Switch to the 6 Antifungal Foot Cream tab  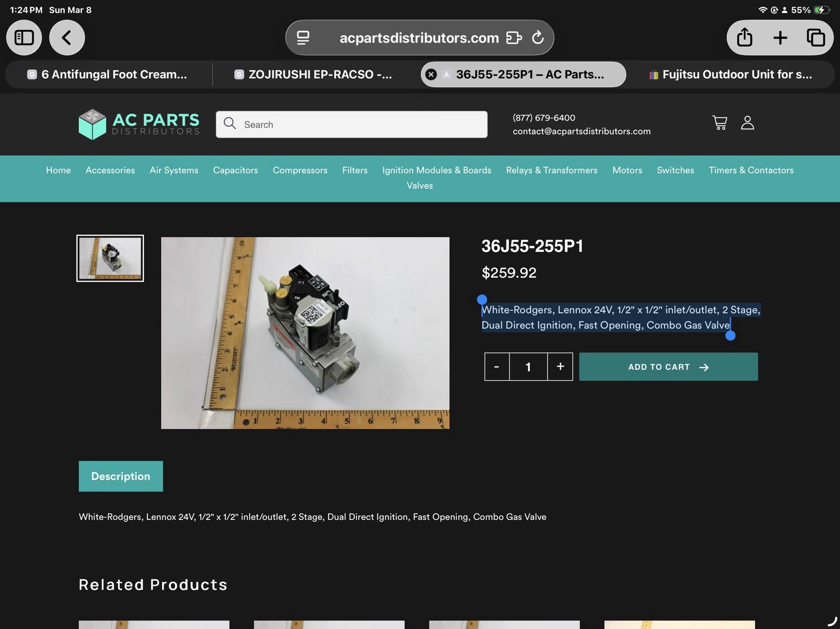(x=108, y=74)
